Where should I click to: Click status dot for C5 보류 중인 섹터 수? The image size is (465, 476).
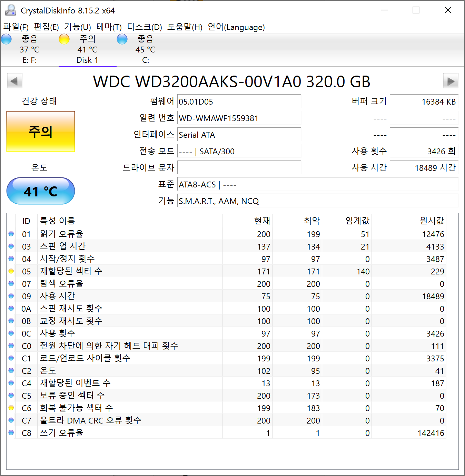point(11,395)
